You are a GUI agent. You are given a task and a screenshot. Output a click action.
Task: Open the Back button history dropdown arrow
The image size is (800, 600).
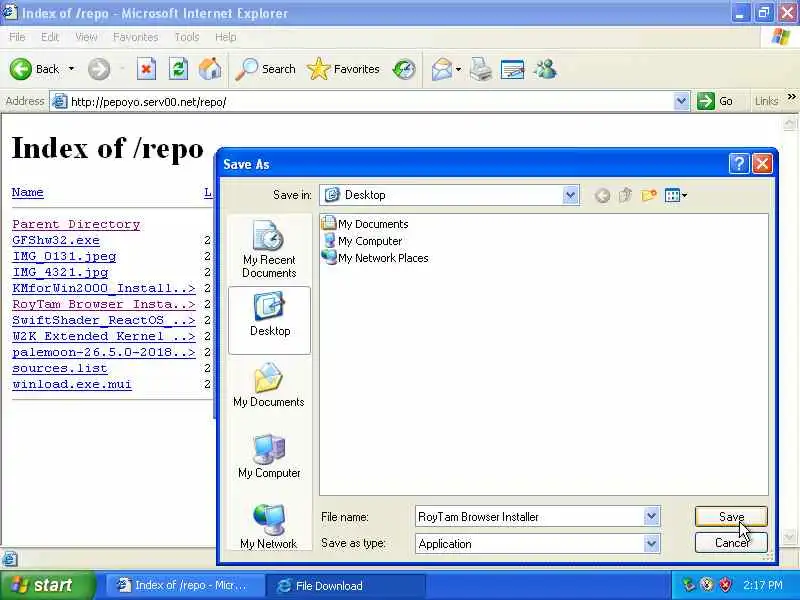[71, 69]
